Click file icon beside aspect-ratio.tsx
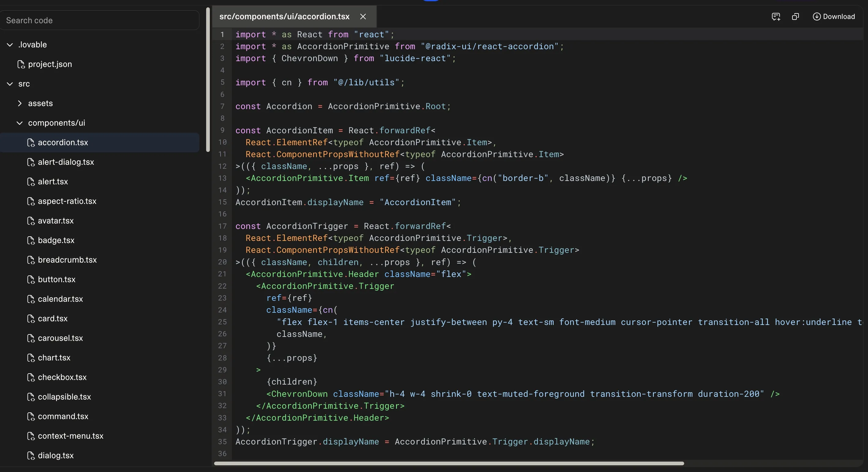Viewport: 868px width, 472px height. click(31, 201)
